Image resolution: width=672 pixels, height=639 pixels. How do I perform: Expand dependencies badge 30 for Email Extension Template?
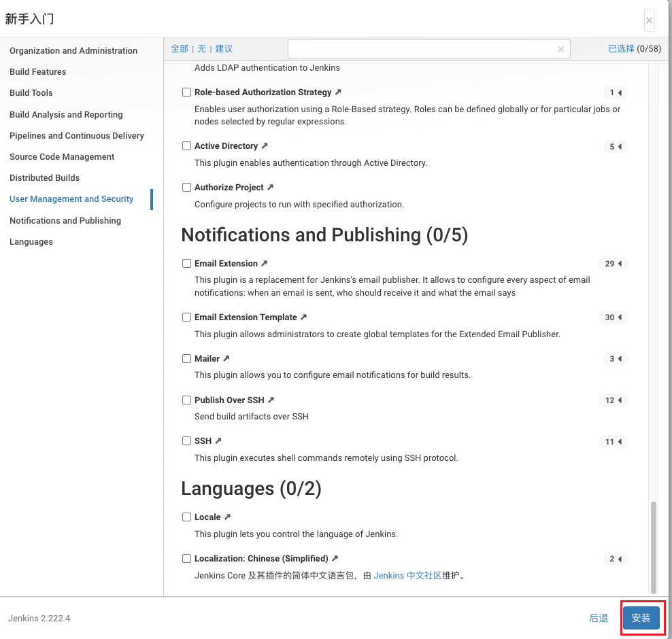pyautogui.click(x=614, y=317)
